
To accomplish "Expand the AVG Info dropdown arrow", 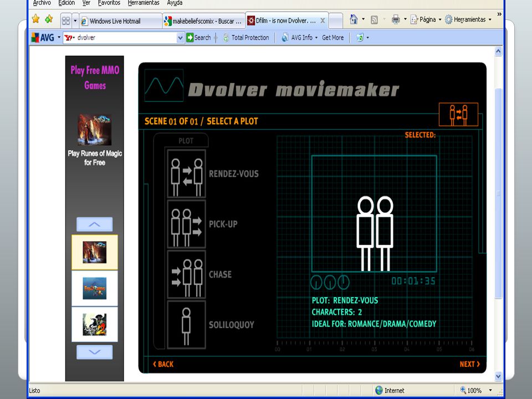I will click(316, 38).
